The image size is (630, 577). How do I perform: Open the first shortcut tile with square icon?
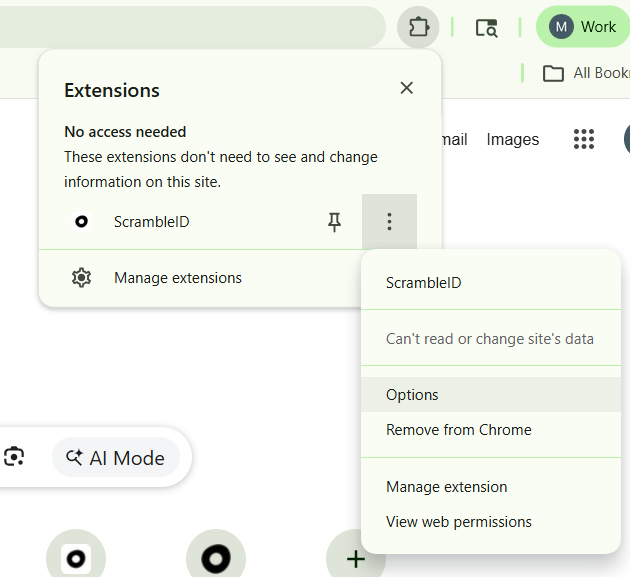coord(76,558)
